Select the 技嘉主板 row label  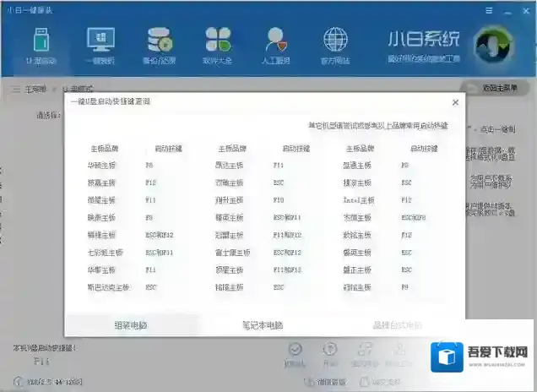pyautogui.click(x=101, y=182)
